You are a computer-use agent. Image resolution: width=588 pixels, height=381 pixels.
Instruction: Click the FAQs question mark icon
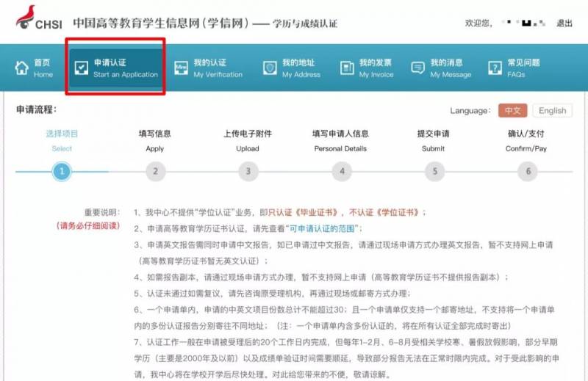point(495,68)
